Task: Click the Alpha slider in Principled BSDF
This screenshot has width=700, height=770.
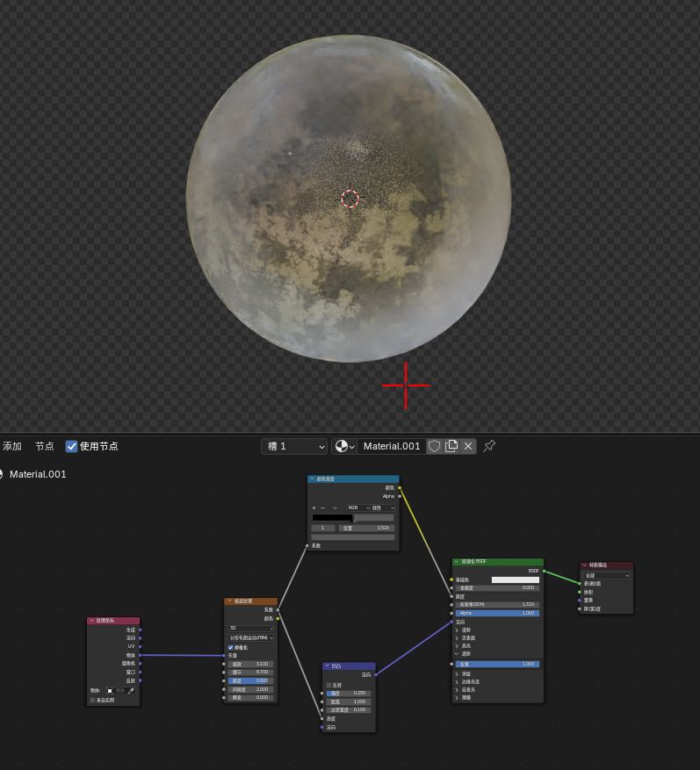Action: pos(497,613)
